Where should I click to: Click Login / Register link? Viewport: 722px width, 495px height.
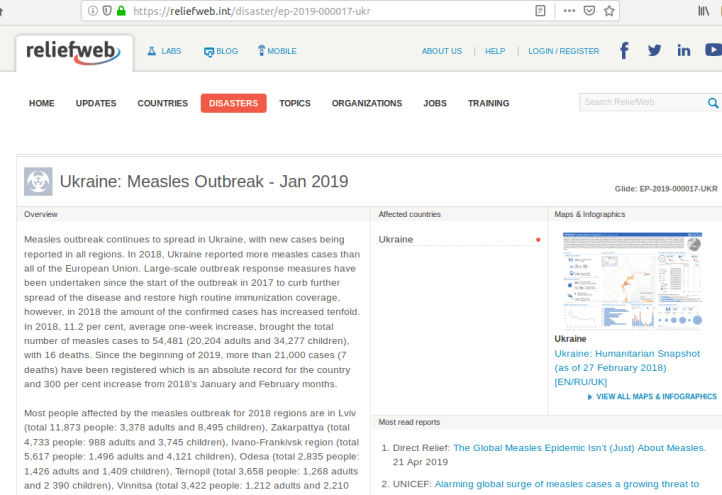pyautogui.click(x=564, y=51)
